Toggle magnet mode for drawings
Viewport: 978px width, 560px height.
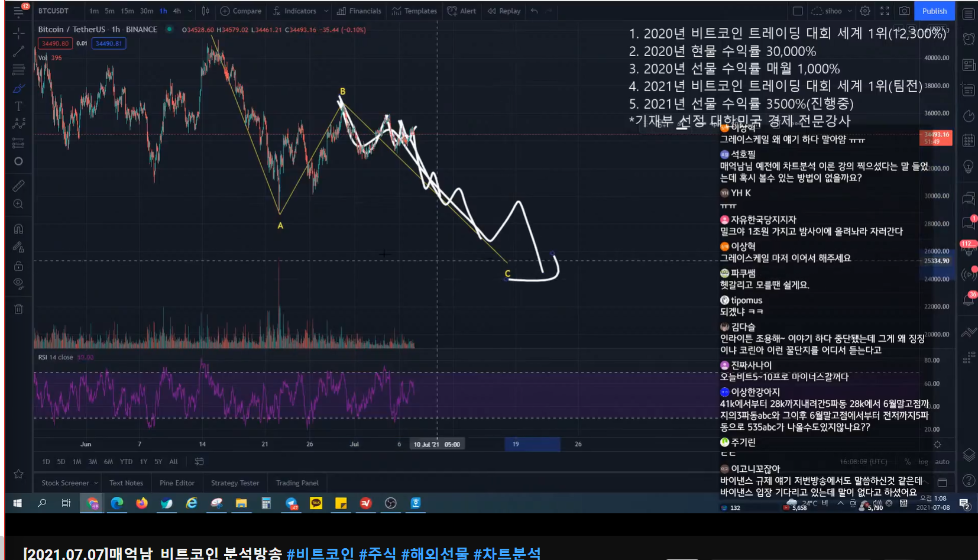(x=18, y=229)
